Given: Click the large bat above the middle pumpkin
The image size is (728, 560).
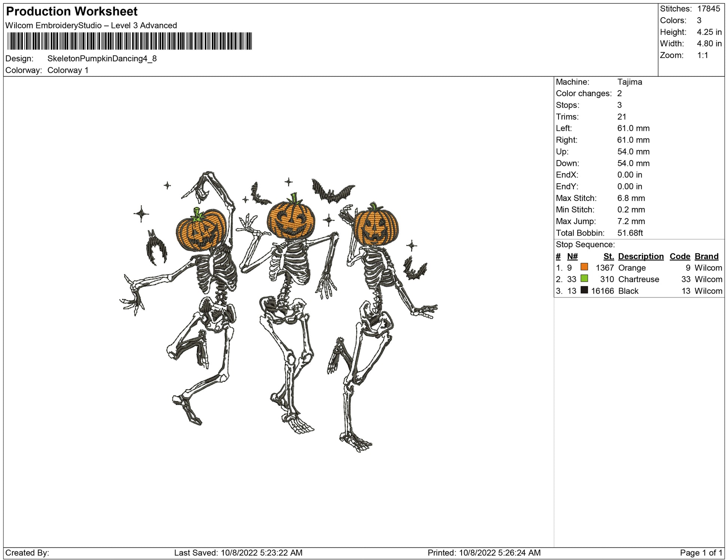Looking at the screenshot, I should pos(332,192).
